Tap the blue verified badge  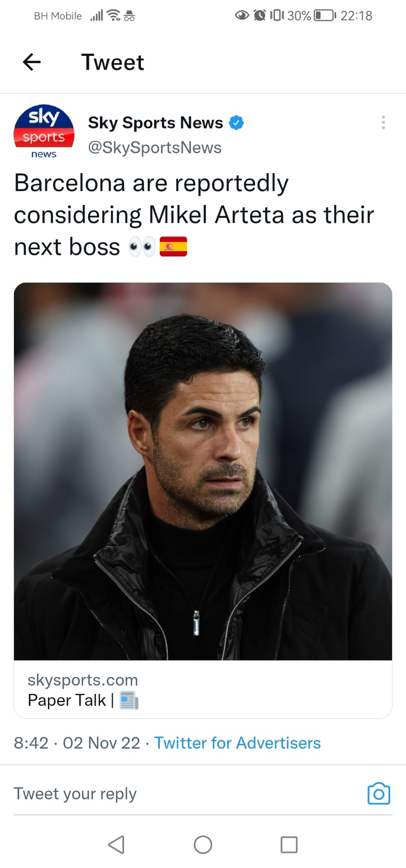236,123
